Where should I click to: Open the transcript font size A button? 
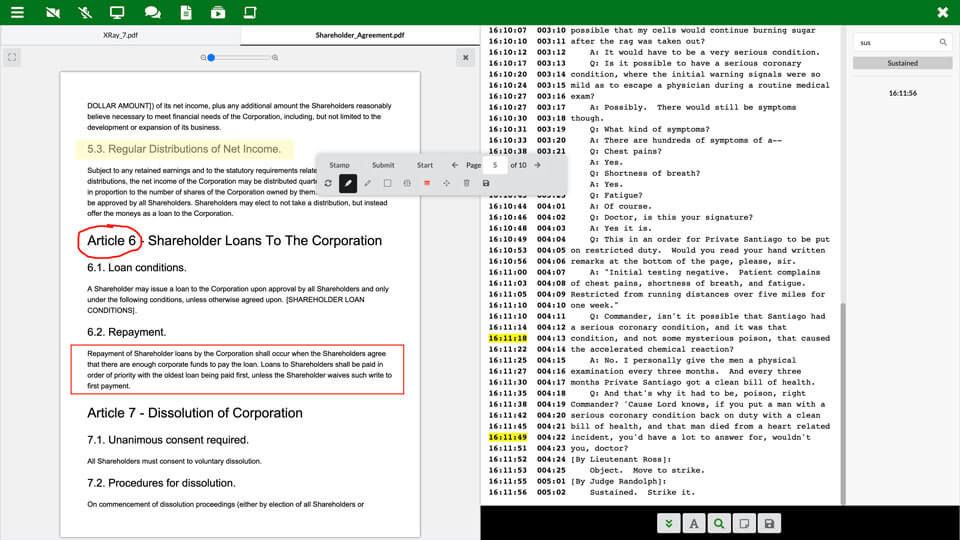tap(694, 523)
